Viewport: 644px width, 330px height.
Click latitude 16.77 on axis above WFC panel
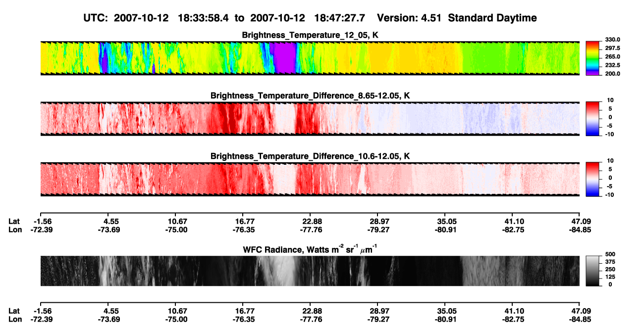(x=244, y=222)
